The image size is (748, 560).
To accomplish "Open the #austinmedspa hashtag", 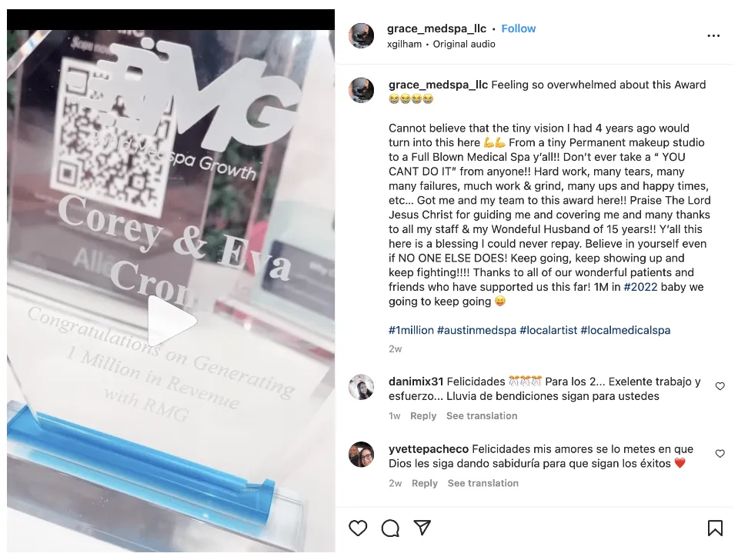I will 476,330.
